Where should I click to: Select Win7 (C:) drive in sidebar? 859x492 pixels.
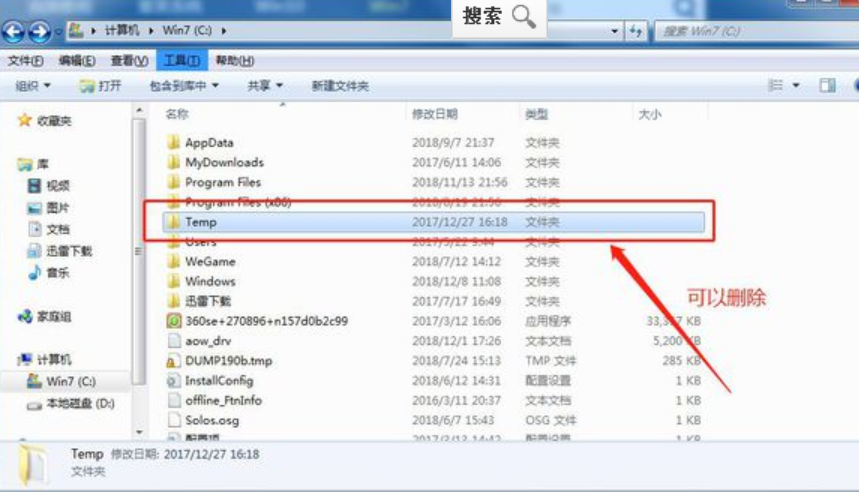[61, 381]
